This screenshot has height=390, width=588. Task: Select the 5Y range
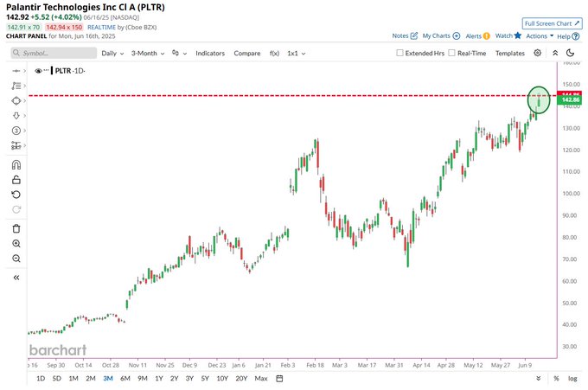coord(205,379)
